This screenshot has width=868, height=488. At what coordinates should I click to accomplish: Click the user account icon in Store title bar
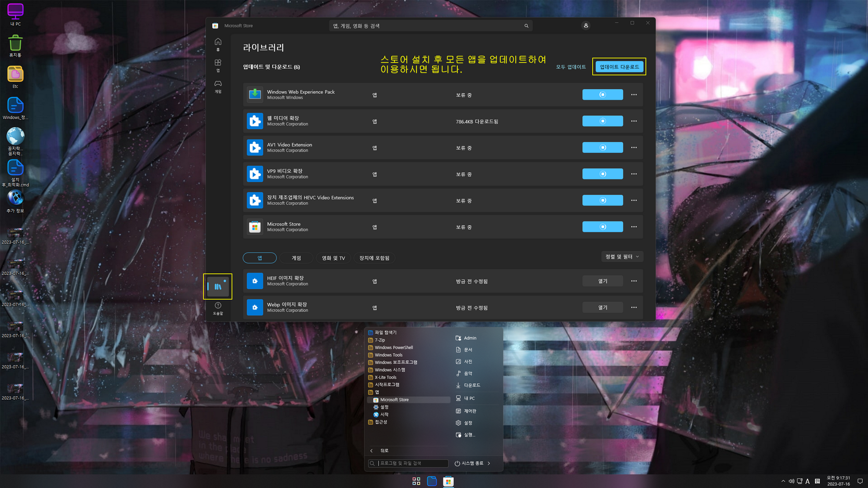coord(586,26)
